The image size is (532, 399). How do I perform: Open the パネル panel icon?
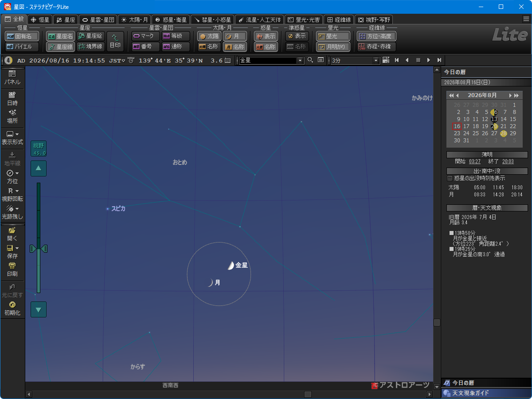point(12,78)
